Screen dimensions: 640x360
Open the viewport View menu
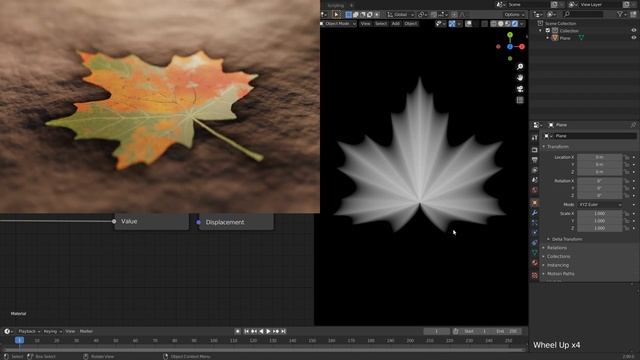pyautogui.click(x=365, y=24)
